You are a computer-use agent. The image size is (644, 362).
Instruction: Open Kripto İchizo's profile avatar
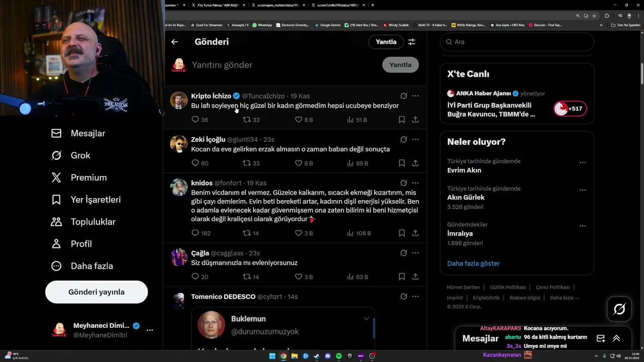click(x=179, y=101)
